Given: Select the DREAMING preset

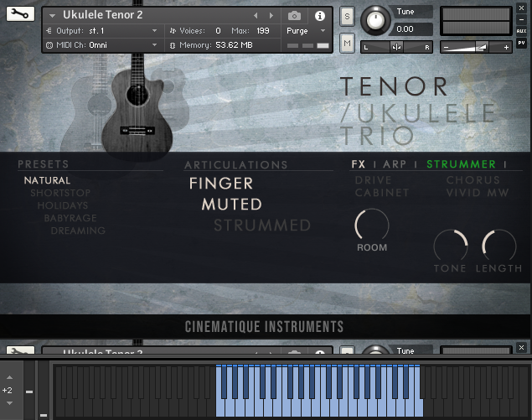Looking at the screenshot, I should tap(78, 231).
